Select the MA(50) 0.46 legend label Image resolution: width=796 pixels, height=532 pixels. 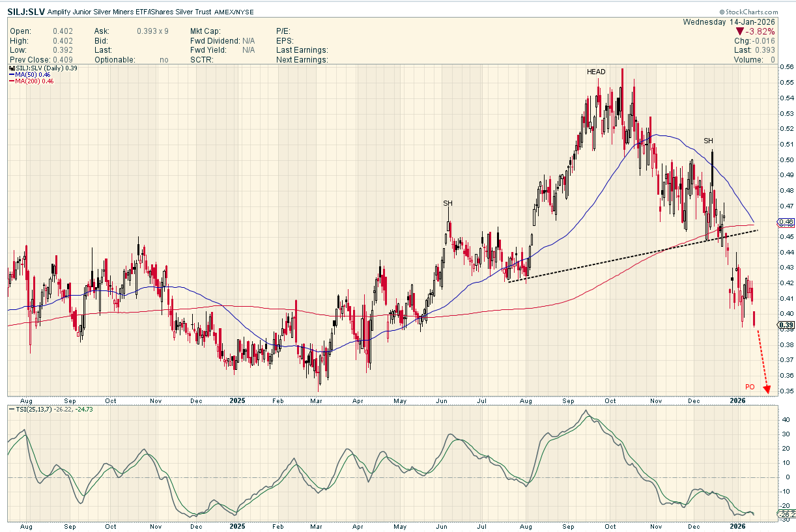pyautogui.click(x=34, y=75)
